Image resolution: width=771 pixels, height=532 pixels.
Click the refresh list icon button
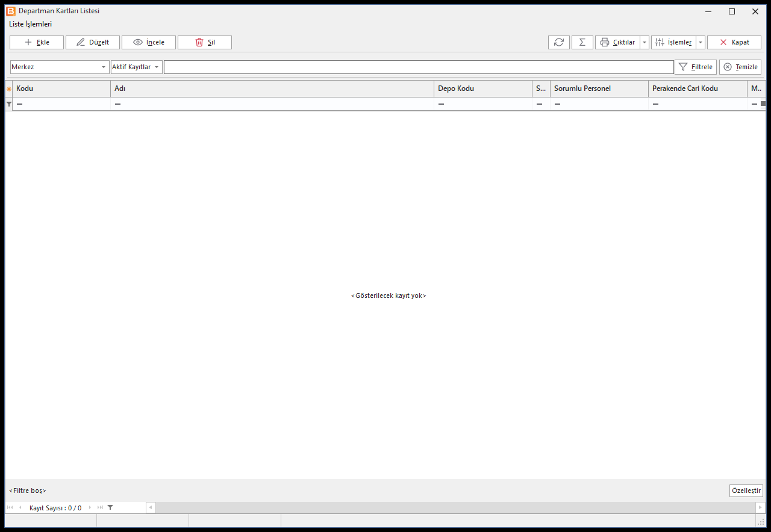(559, 42)
